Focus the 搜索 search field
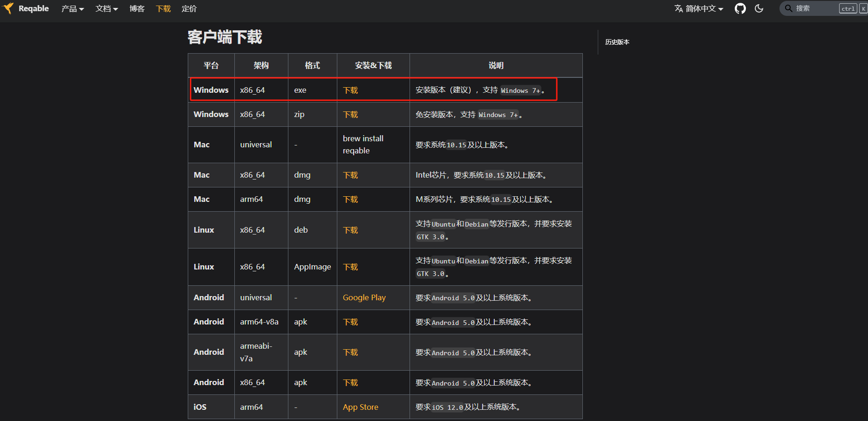The width and height of the screenshot is (868, 421). [823, 8]
